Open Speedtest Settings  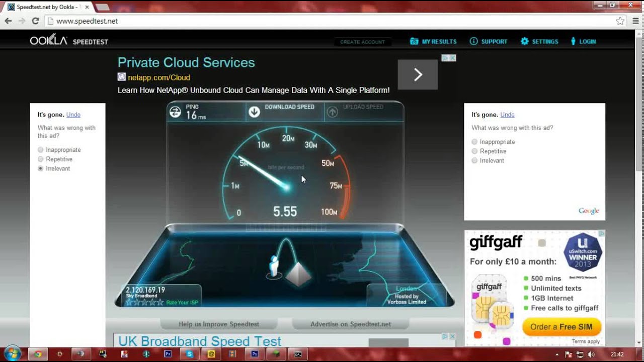pos(539,42)
